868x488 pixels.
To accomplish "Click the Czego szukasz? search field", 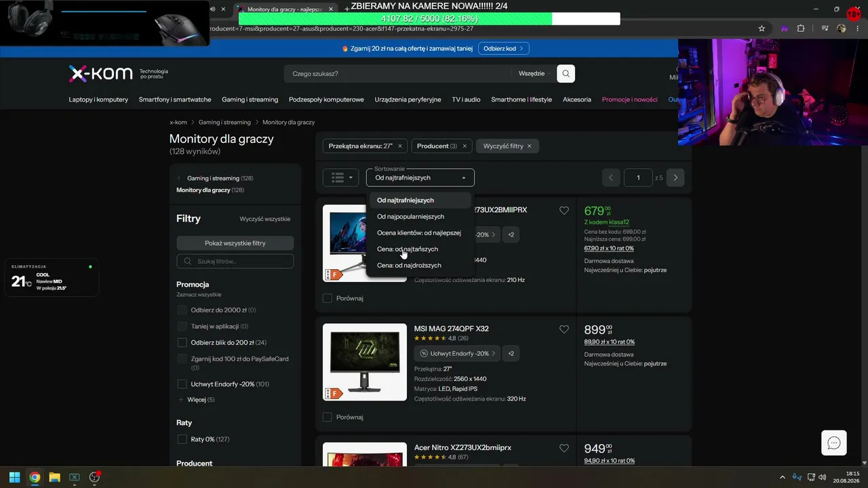I will (397, 73).
